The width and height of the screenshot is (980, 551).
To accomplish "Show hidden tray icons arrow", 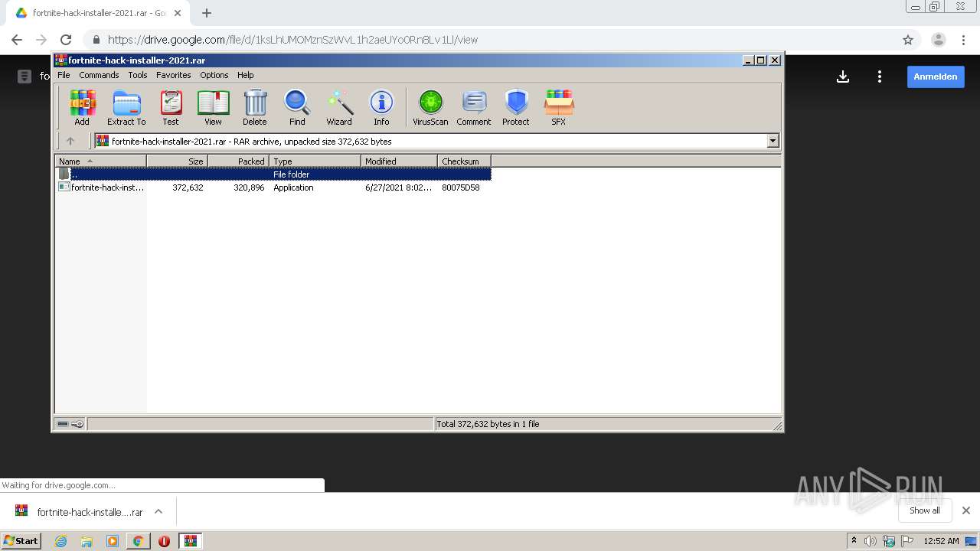I will pos(854,540).
